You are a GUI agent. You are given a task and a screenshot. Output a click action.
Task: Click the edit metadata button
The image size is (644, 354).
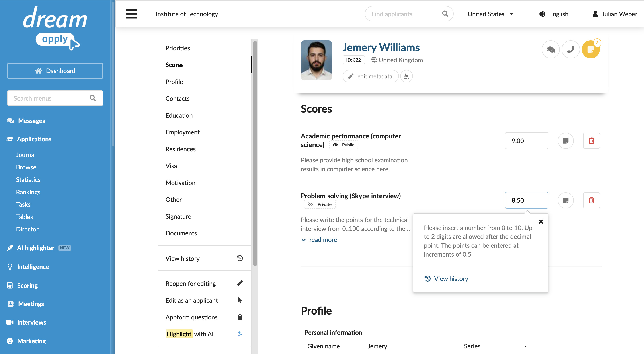pos(371,76)
